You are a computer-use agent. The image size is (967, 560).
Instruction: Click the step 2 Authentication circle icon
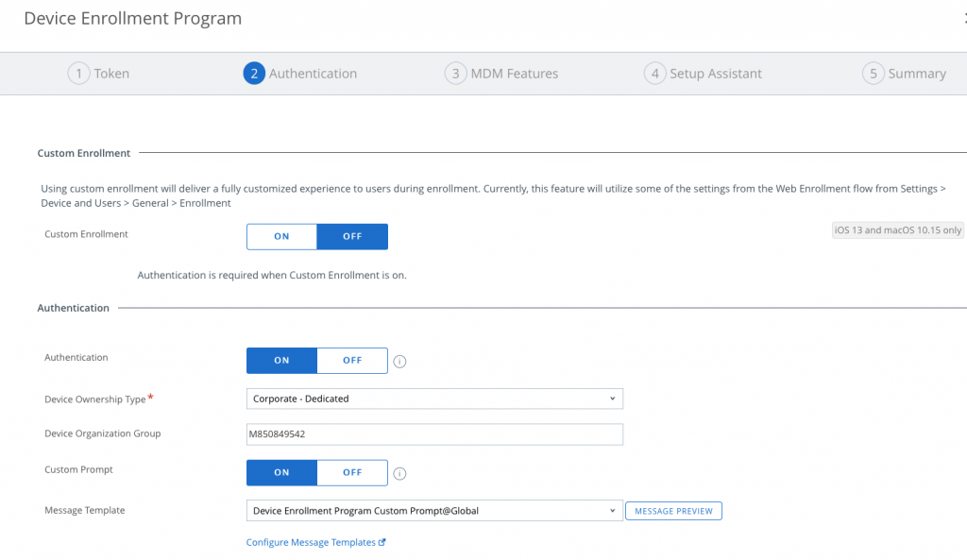point(254,74)
